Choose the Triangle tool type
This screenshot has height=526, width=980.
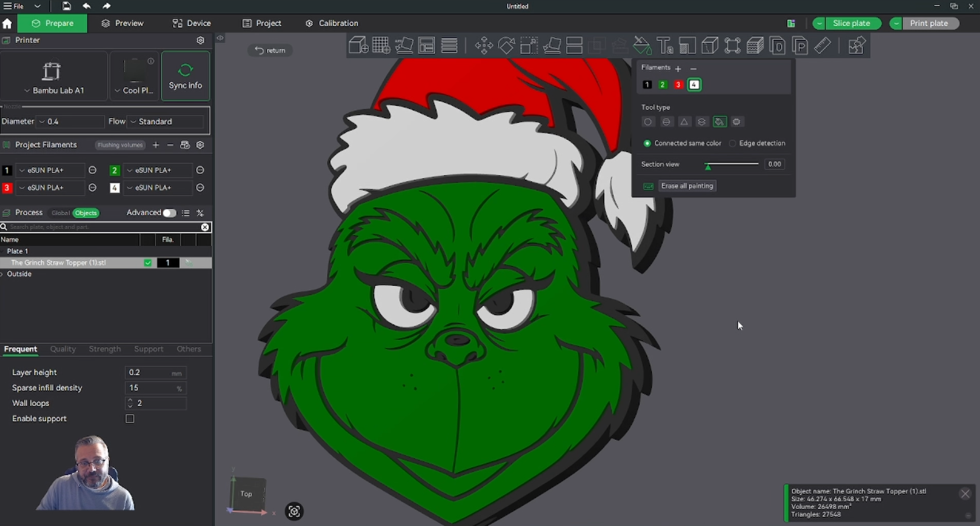pyautogui.click(x=684, y=122)
